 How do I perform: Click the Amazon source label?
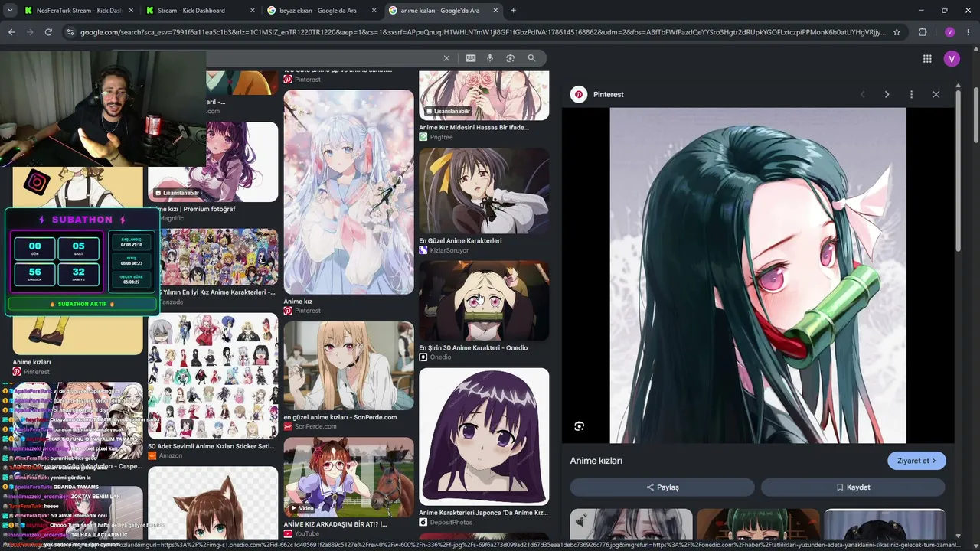170,456
